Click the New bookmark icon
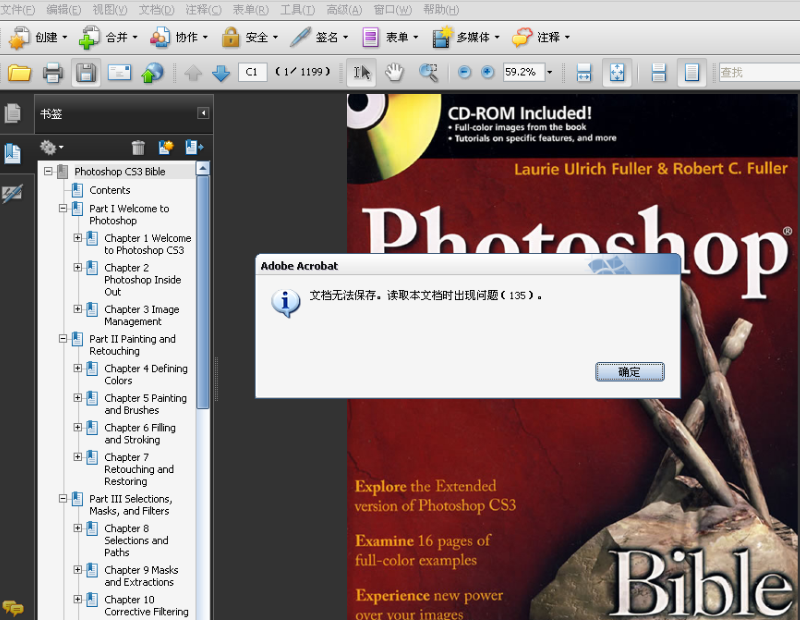Screen dimensions: 800x620 (166, 147)
